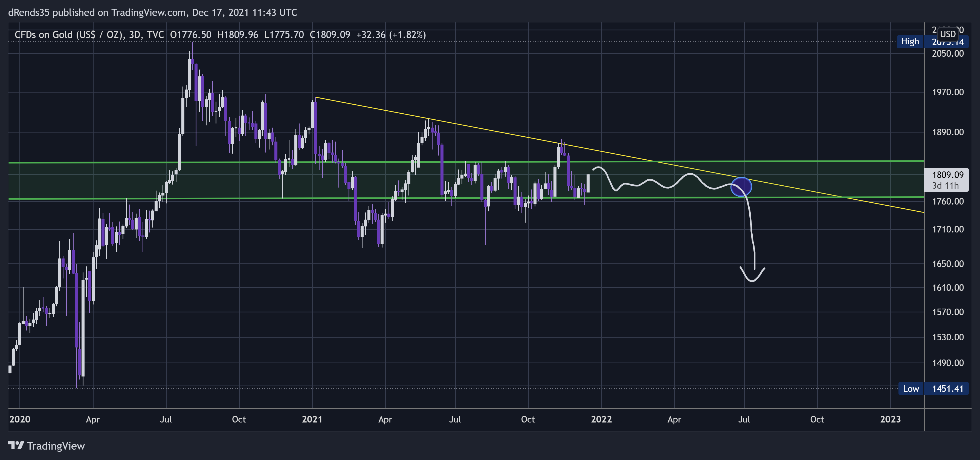This screenshot has width=980, height=460.
Task: Click the +32.36 (+1.82%) change value
Action: click(x=391, y=35)
